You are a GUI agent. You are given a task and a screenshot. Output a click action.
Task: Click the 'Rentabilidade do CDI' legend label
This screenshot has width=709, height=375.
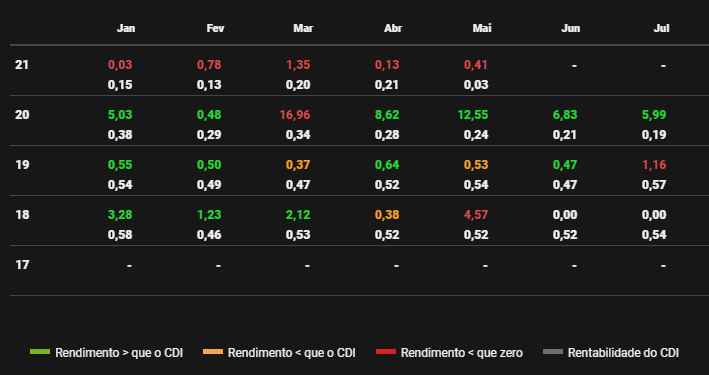[x=623, y=353]
